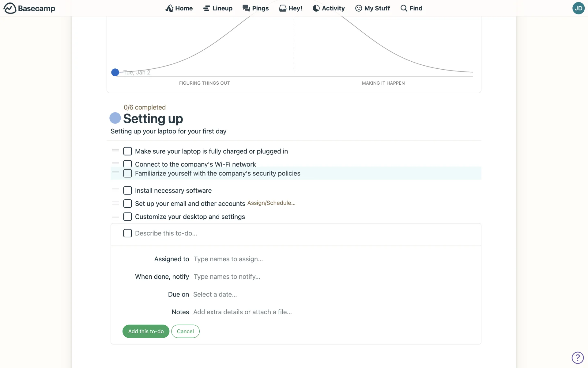Click drag handle beside laptop fully charged item
This screenshot has width=588, height=368.
click(115, 151)
